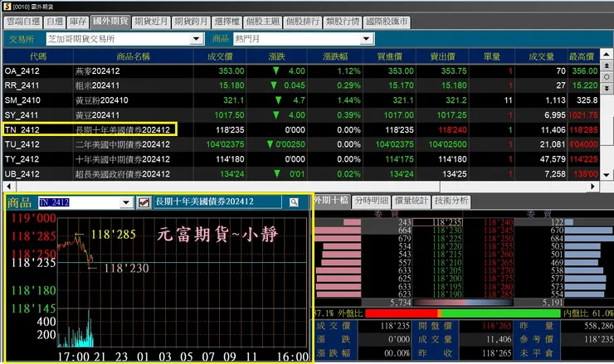Select the 外期十檔 tab
This screenshot has width=614, height=364.
click(331, 201)
